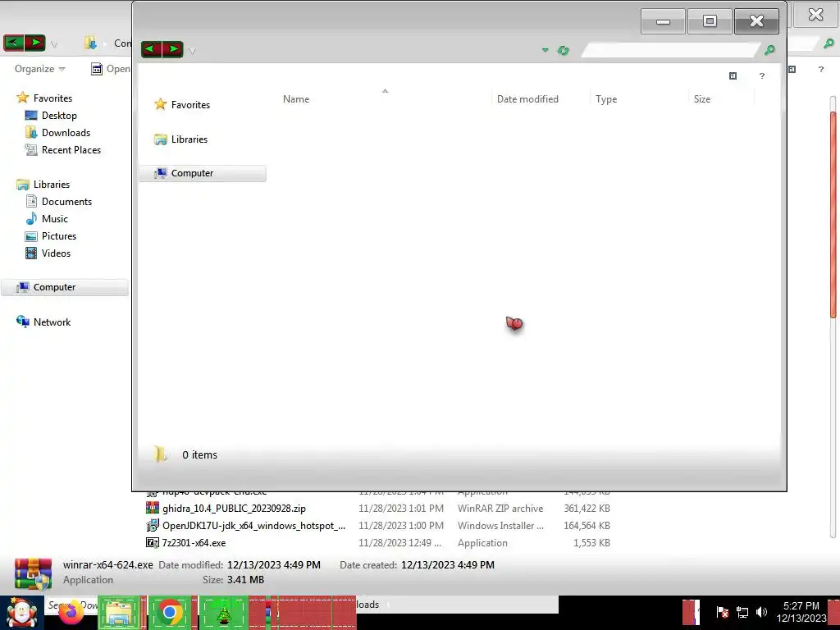This screenshot has height=630, width=840.
Task: Open the Christmas tree taskbar app
Action: [224, 613]
